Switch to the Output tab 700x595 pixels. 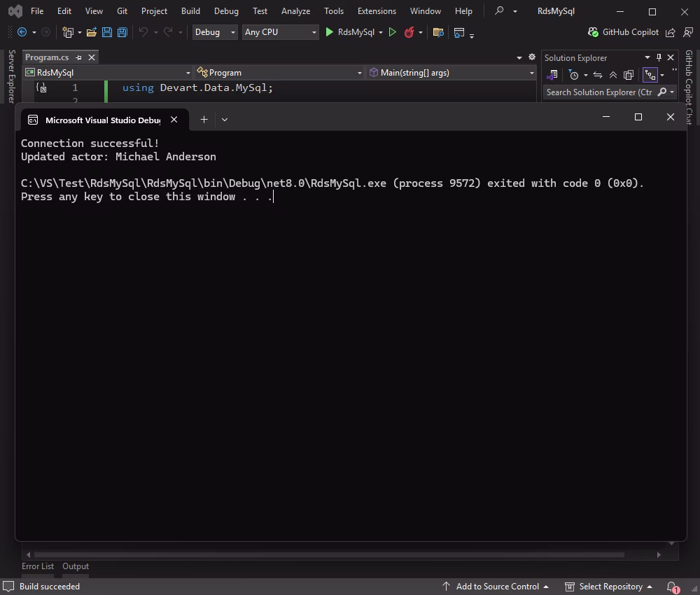[x=76, y=566]
